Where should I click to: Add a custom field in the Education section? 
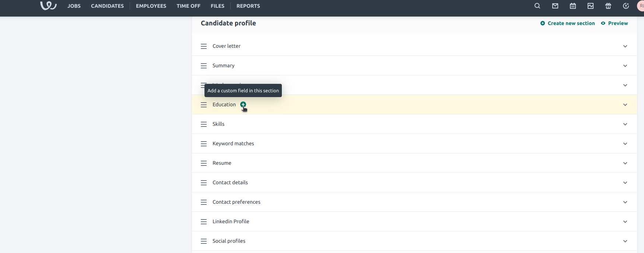243,105
